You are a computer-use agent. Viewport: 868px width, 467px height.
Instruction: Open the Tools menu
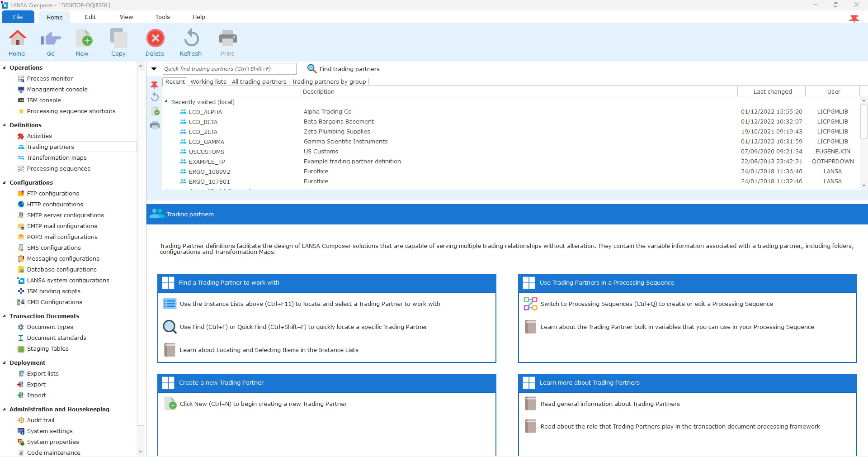coord(162,17)
